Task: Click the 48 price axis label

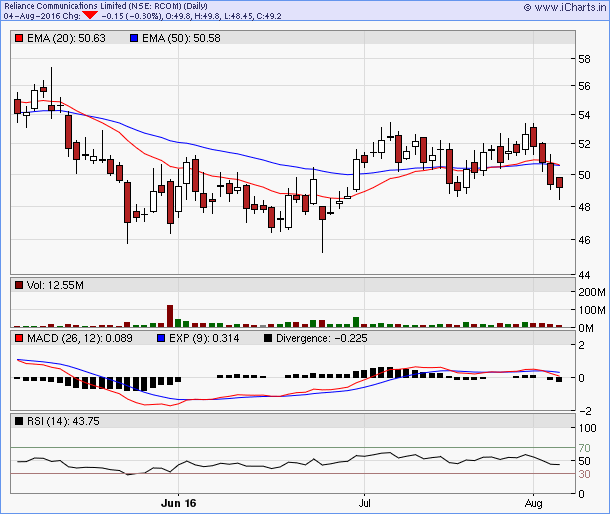Action: tap(584, 207)
